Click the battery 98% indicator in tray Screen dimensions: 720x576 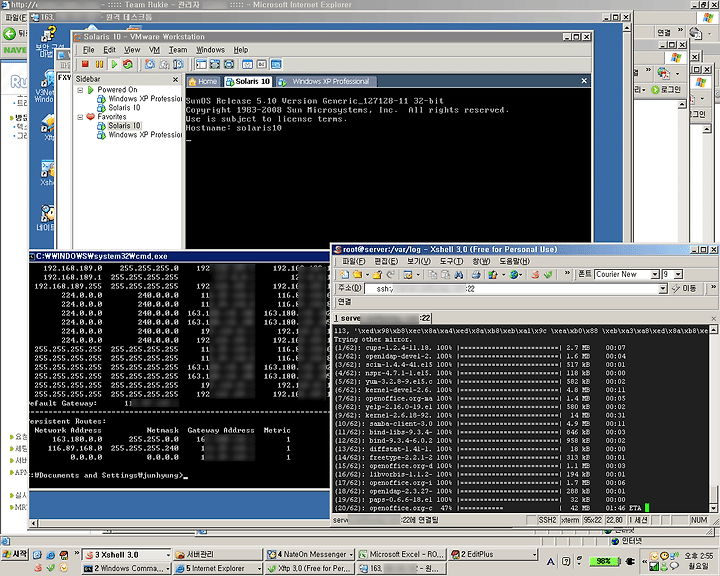tap(604, 561)
